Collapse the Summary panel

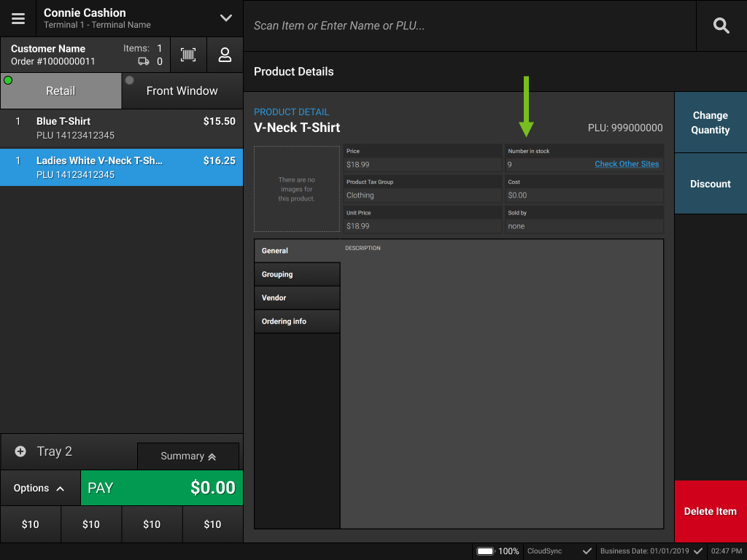188,456
